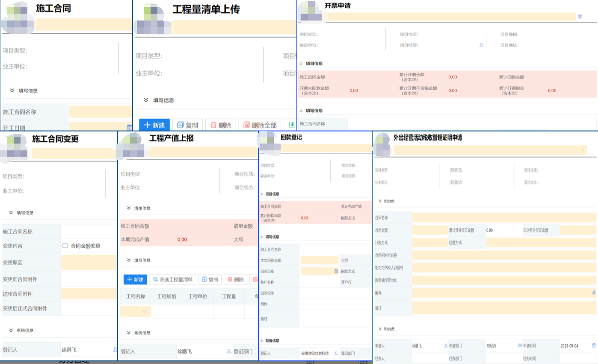This screenshot has width=598, height=364.
Task: Collapse 清单信息 section in 工程产值上报
Action: (x=129, y=208)
